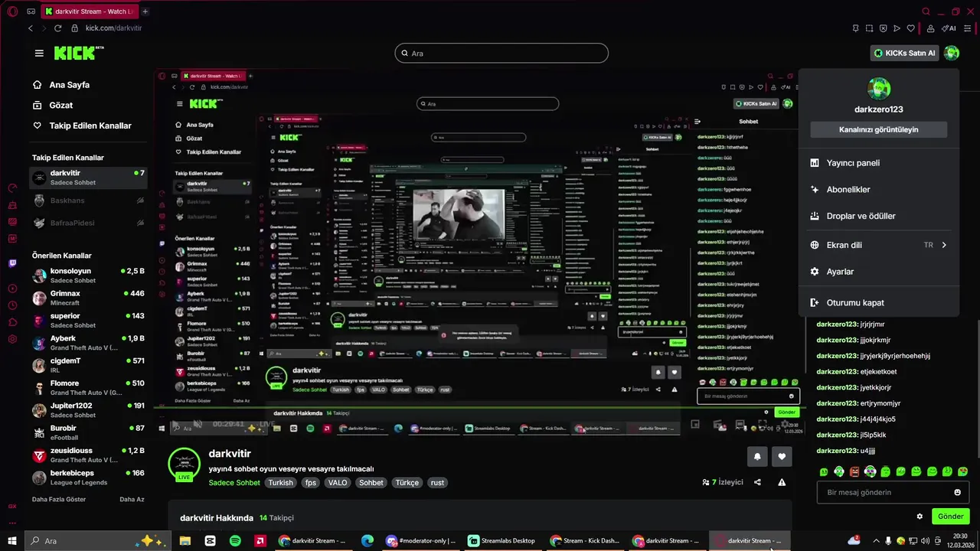
Task: Share the darkvitir stream
Action: [x=757, y=482]
